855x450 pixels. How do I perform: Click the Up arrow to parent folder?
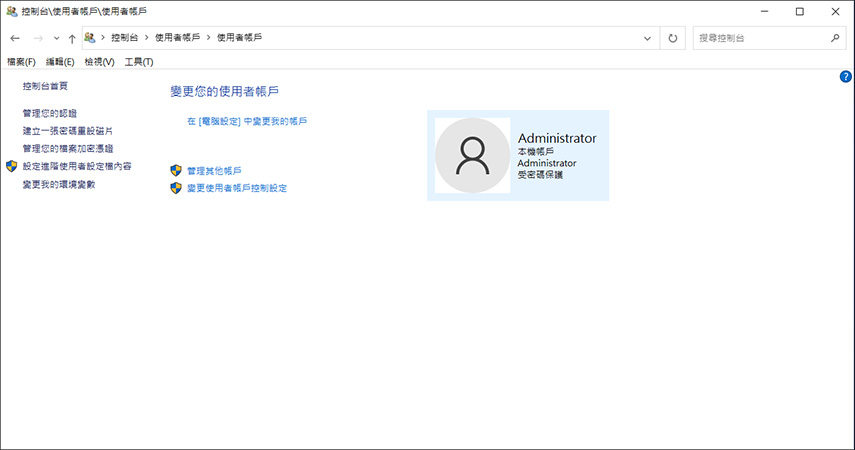click(x=72, y=38)
